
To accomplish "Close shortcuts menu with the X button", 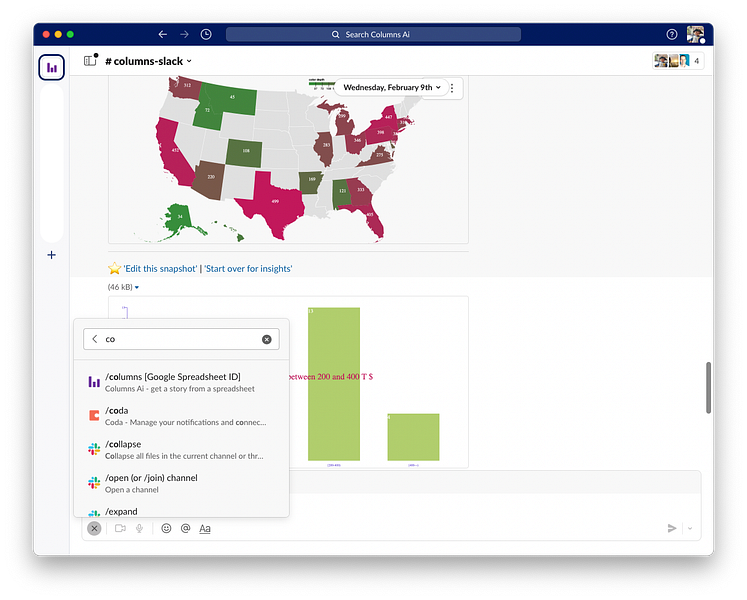I will (94, 528).
